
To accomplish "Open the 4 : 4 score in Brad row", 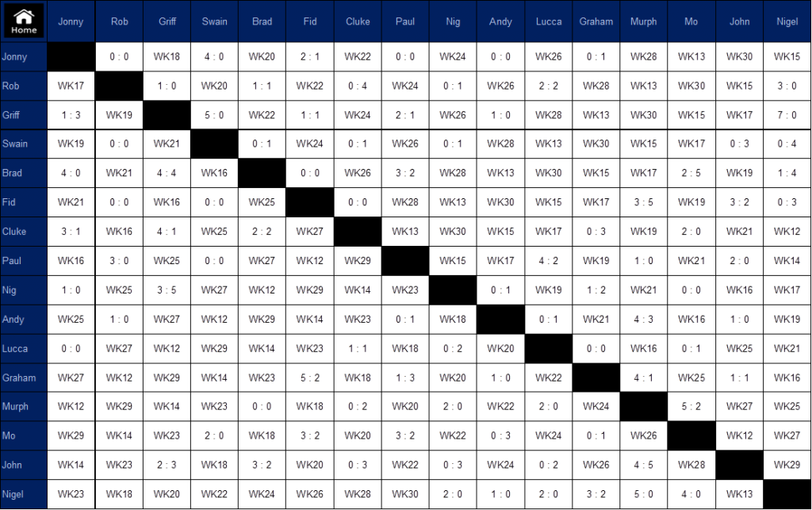I will click(x=167, y=173).
